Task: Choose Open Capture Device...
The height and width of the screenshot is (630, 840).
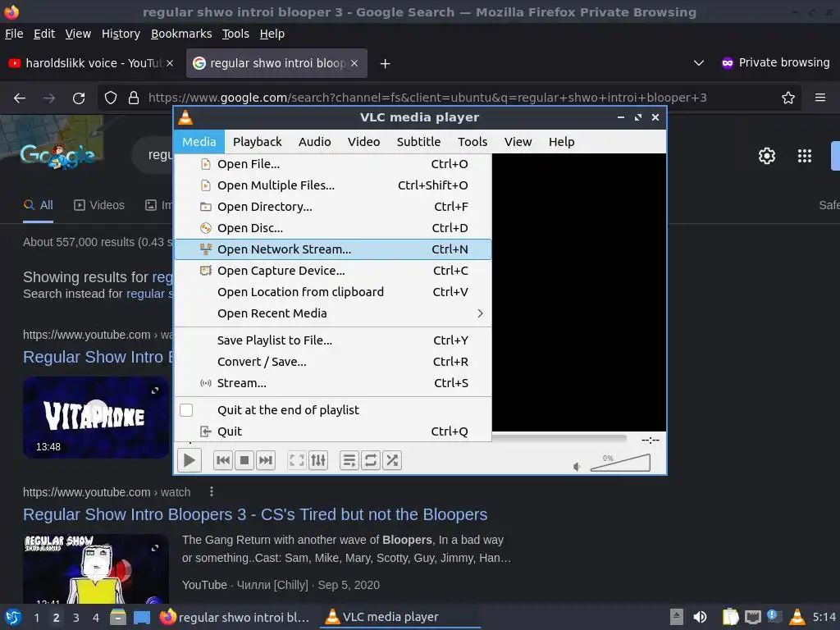Action: pos(333,271)
